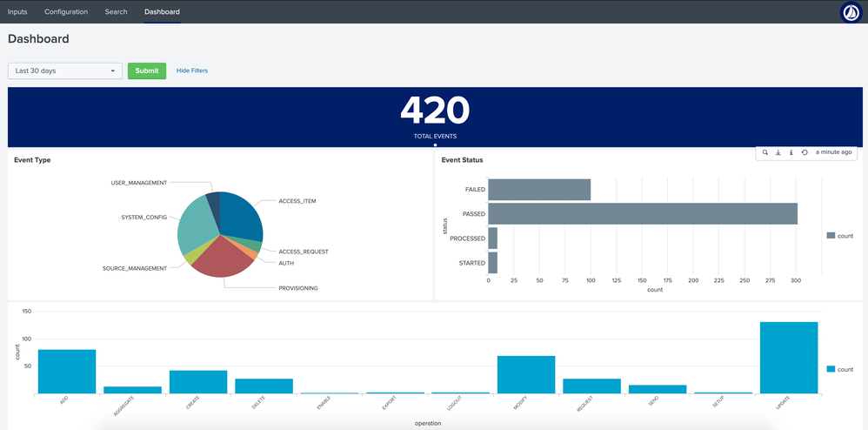868x430 pixels.
Task: Click the FAILED status bar
Action: tap(539, 189)
